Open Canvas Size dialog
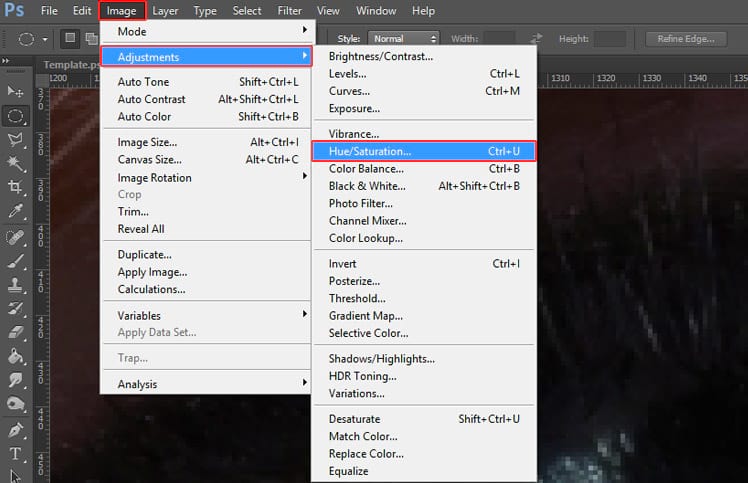Screen dimensions: 748x483 tap(206, 159)
